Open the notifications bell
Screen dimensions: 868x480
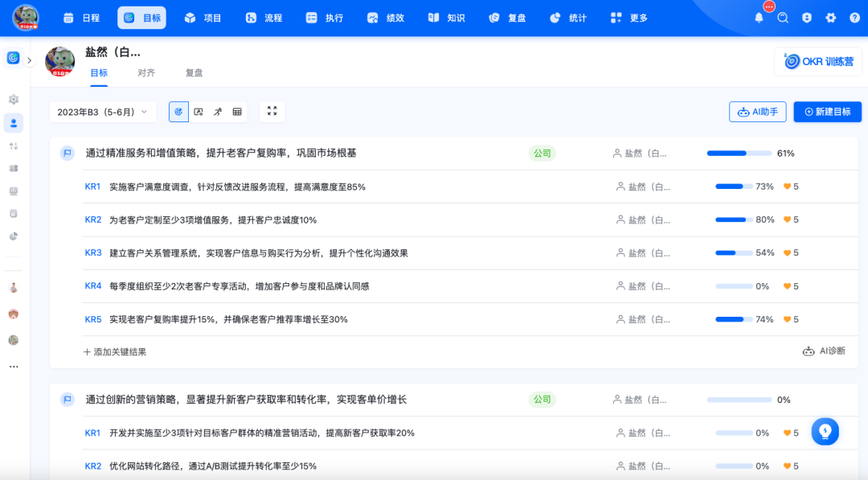[x=759, y=18]
